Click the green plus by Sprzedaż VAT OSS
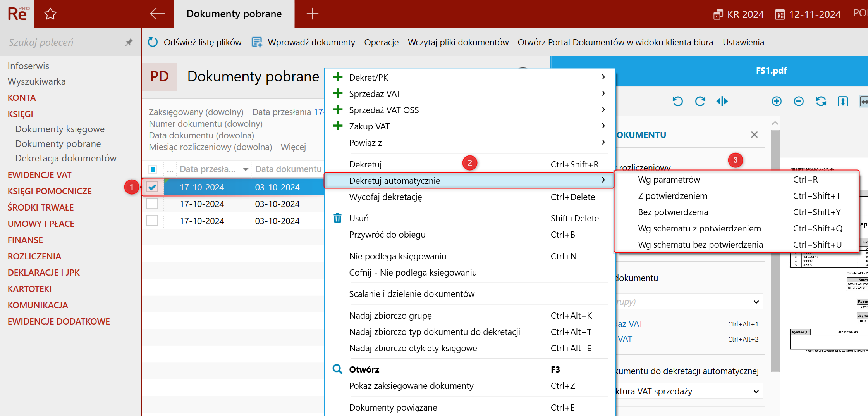Viewport: 868px width, 416px height. pyautogui.click(x=338, y=109)
